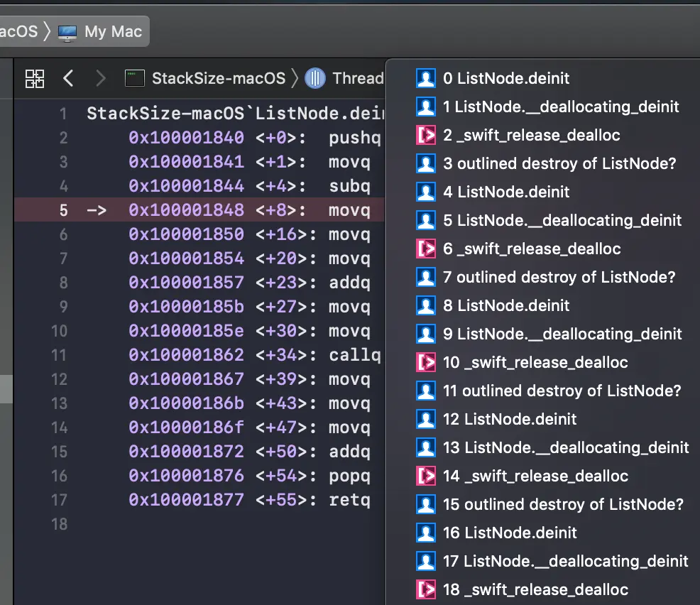
Task: Click user icon beside frame 16 ListNode.deinit
Action: point(426,533)
